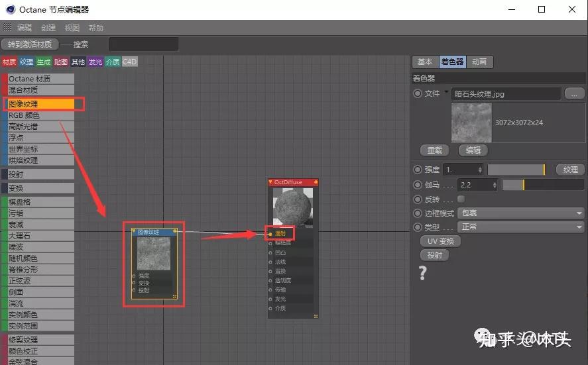
Task: Collapse the OctDiffuse node with its triangle
Action: click(270, 182)
